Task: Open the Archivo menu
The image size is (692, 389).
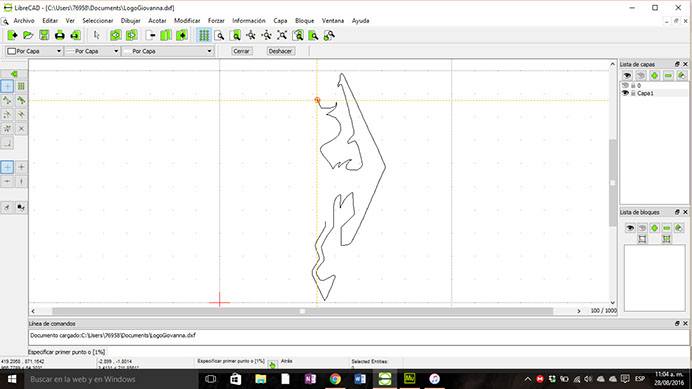Action: (24, 21)
